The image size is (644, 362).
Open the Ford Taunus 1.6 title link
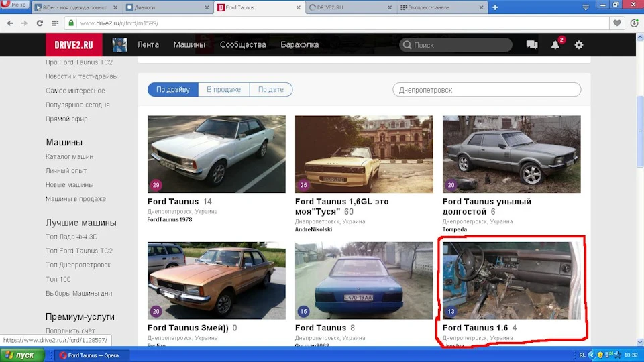pos(475,328)
